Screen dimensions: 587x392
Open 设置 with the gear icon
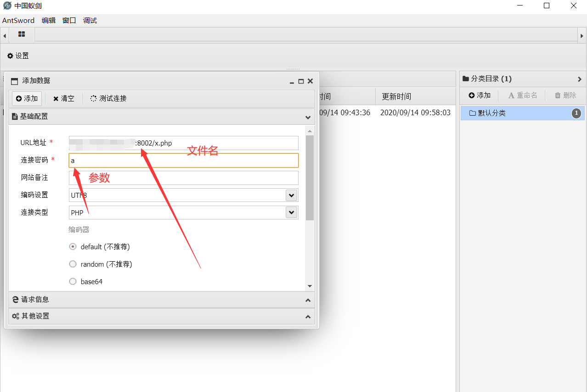click(x=18, y=56)
